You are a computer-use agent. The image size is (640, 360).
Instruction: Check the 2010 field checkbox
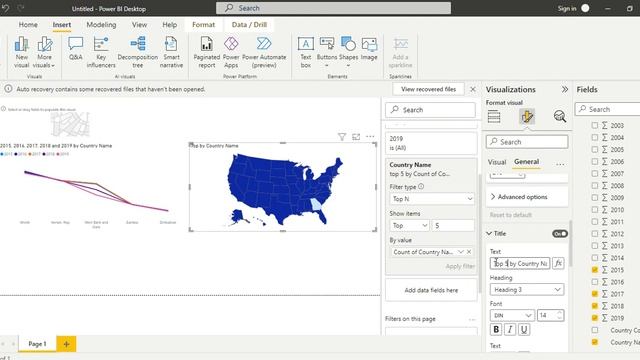click(x=595, y=210)
